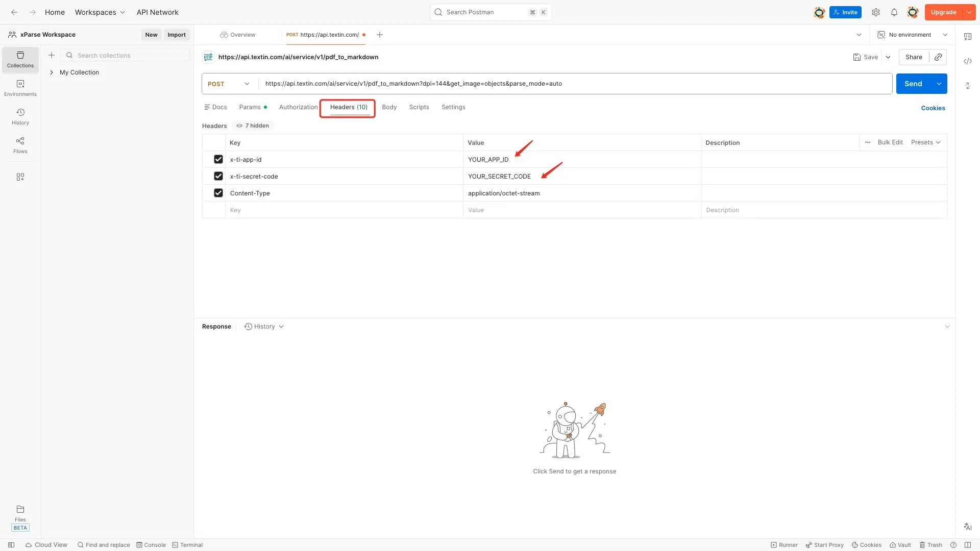Open the Environments sidebar panel
This screenshot has width=980, height=551.
pos(20,88)
